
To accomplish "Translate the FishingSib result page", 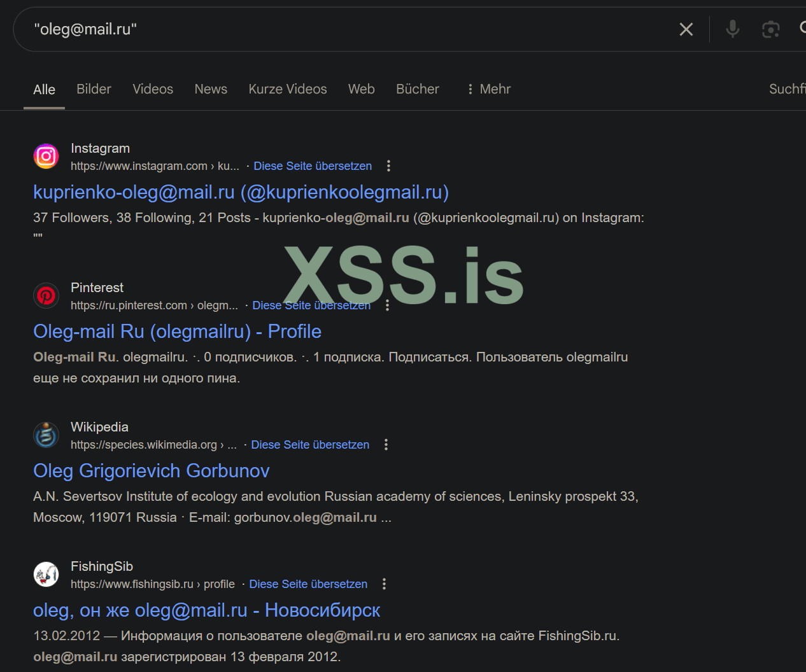I will click(308, 584).
